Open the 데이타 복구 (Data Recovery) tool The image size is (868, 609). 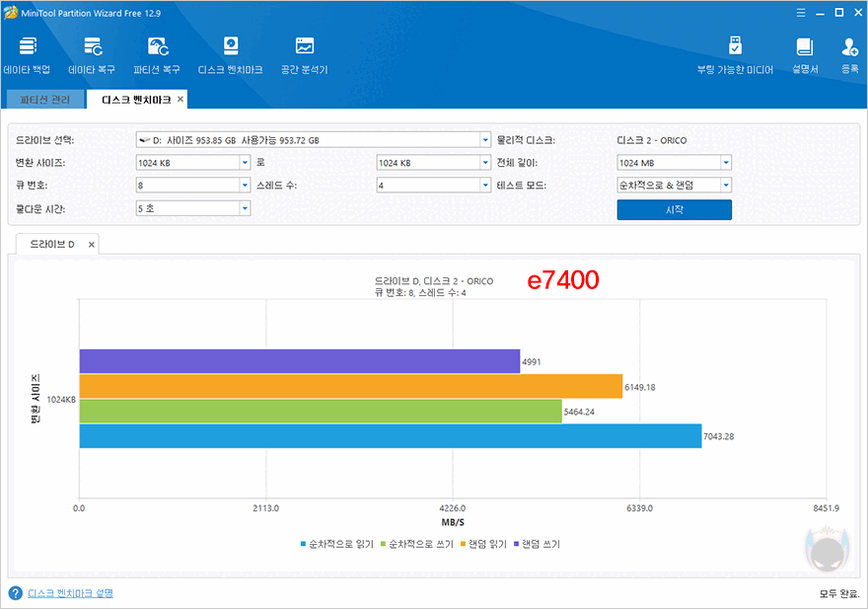click(x=92, y=55)
